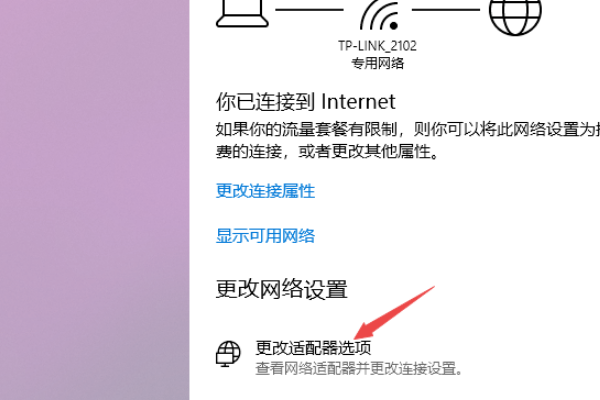Image resolution: width=600 pixels, height=400 pixels.
Task: Click the globe Internet icon in network diagram
Action: click(515, 17)
